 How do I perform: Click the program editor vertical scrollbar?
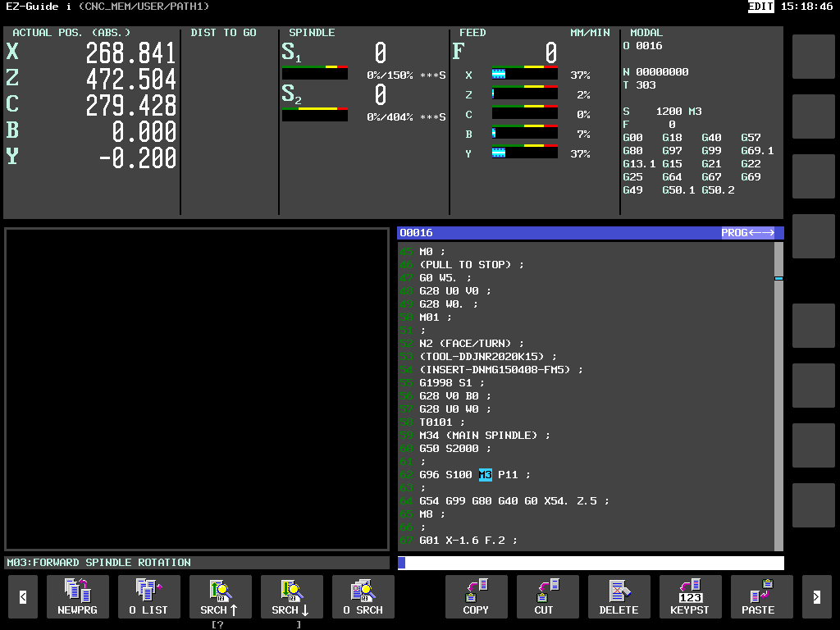point(779,396)
